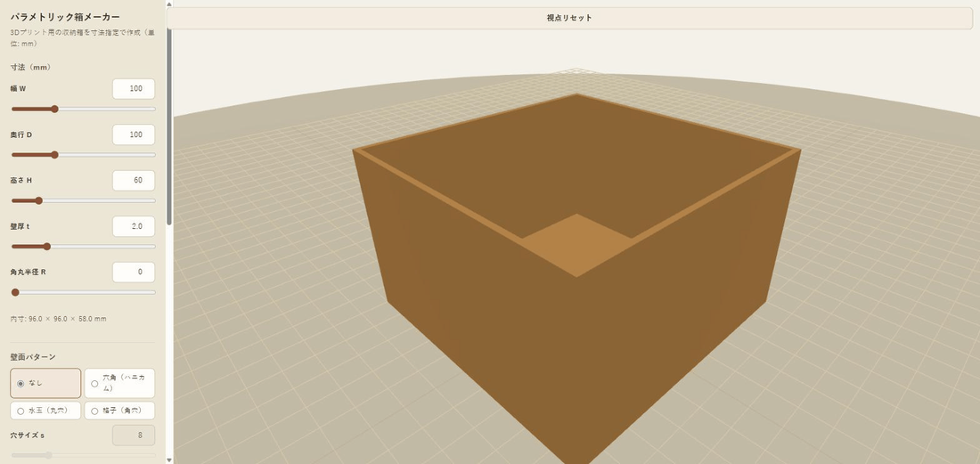
Task: Focus the 奥行 D value field
Action: tap(134, 134)
